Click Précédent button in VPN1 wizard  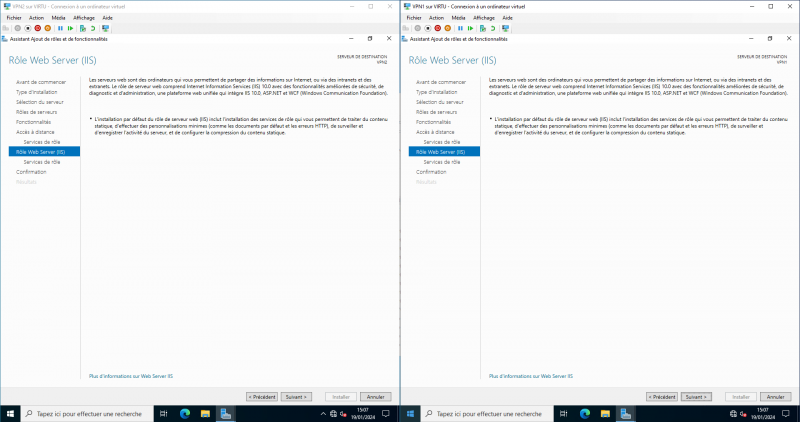click(662, 397)
